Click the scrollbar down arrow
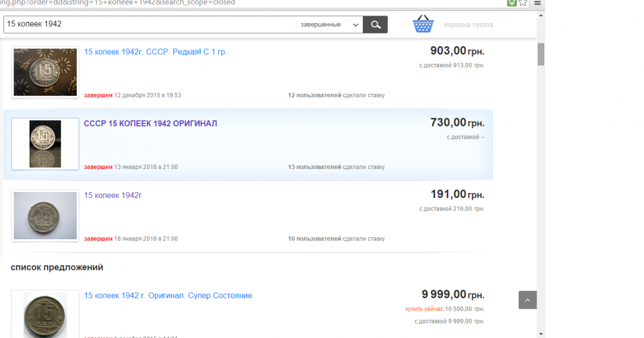 [x=541, y=334]
